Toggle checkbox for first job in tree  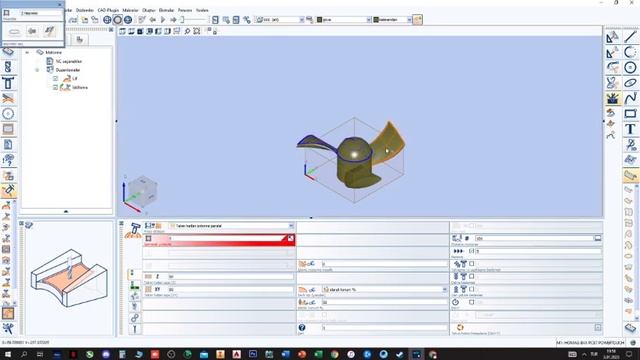56,78
